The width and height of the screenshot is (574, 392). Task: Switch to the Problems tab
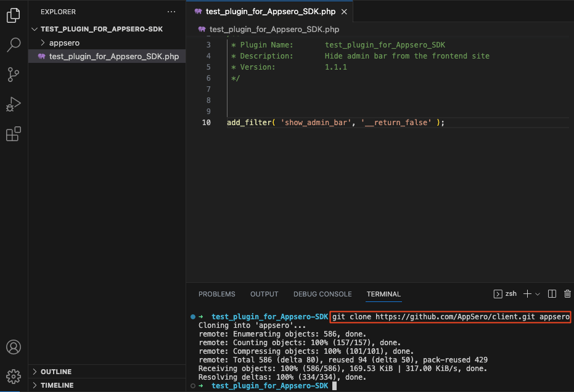(x=217, y=294)
